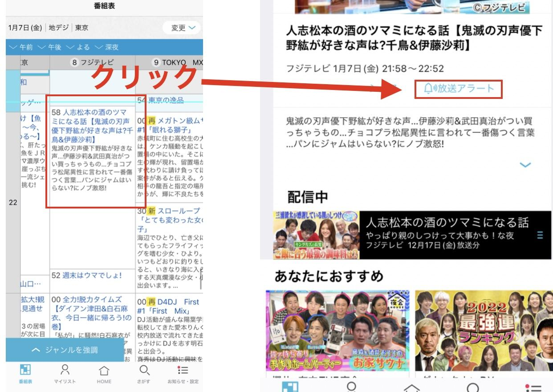553x392 pixels.
Task: Tap the 地デジ broadcast type text
Action: [59, 28]
